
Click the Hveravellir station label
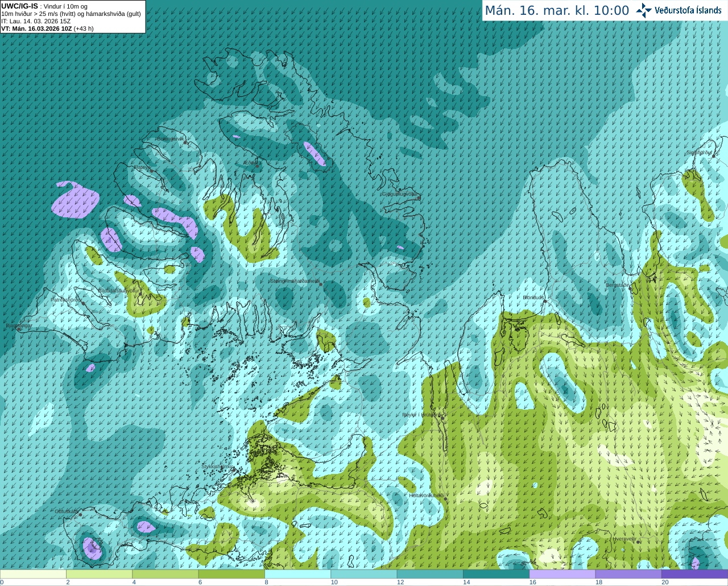click(x=624, y=539)
